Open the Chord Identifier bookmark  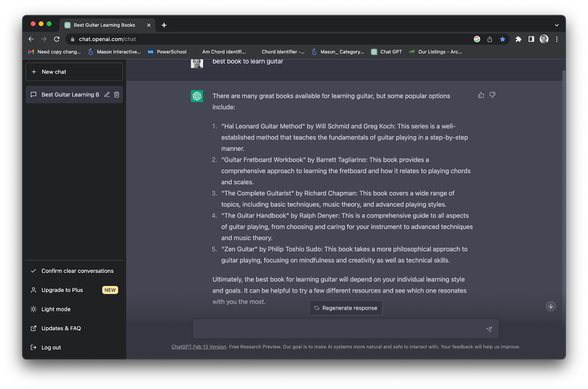pyautogui.click(x=280, y=52)
